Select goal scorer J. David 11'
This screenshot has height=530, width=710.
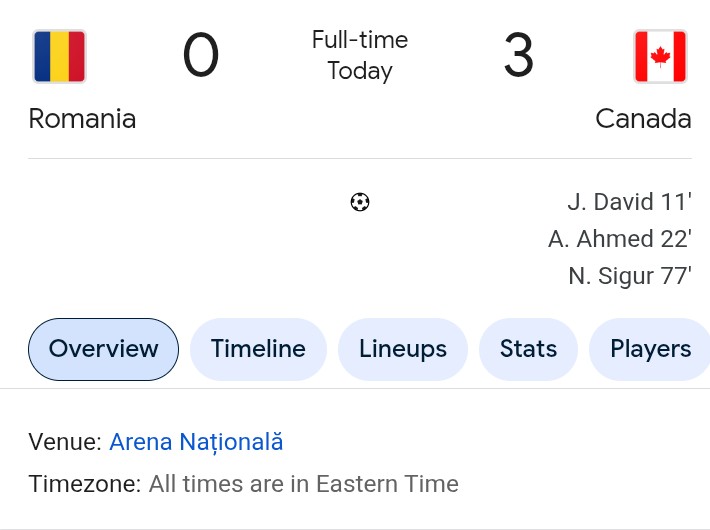(x=629, y=202)
